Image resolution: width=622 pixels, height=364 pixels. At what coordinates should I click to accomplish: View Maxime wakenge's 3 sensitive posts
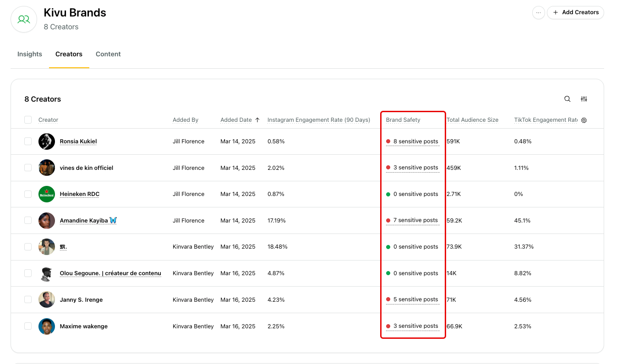pos(412,326)
